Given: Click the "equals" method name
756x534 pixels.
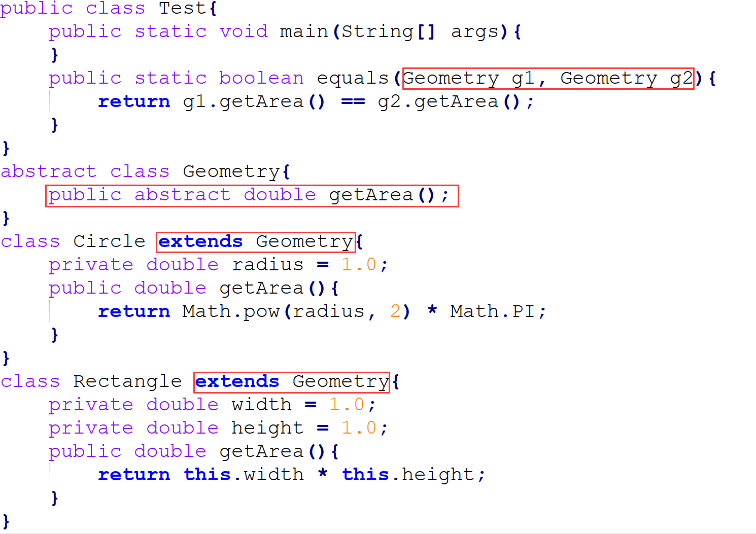Looking at the screenshot, I should pyautogui.click(x=353, y=79).
